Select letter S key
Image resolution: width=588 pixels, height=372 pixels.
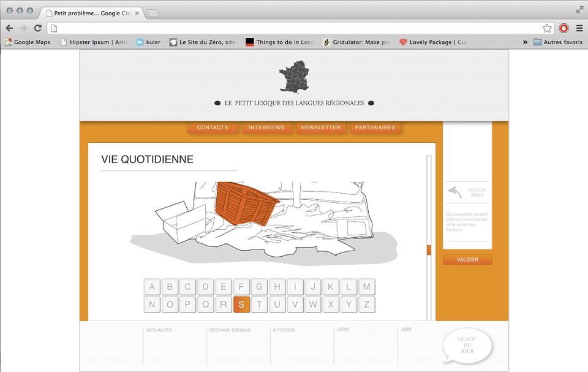coord(241,305)
